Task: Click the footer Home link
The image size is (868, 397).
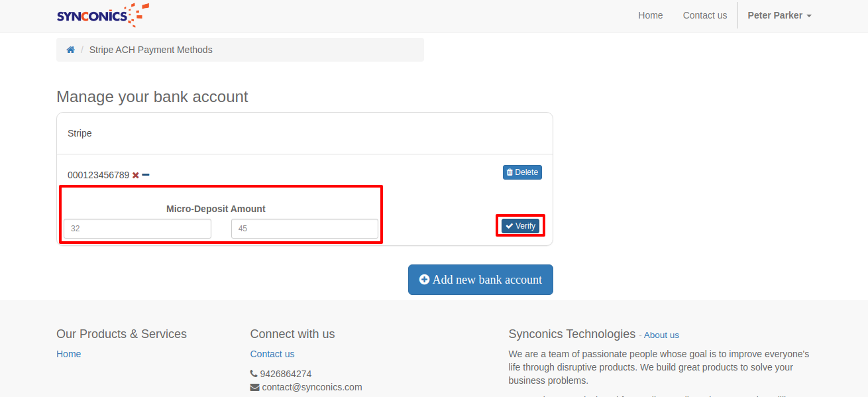Action: [x=69, y=354]
